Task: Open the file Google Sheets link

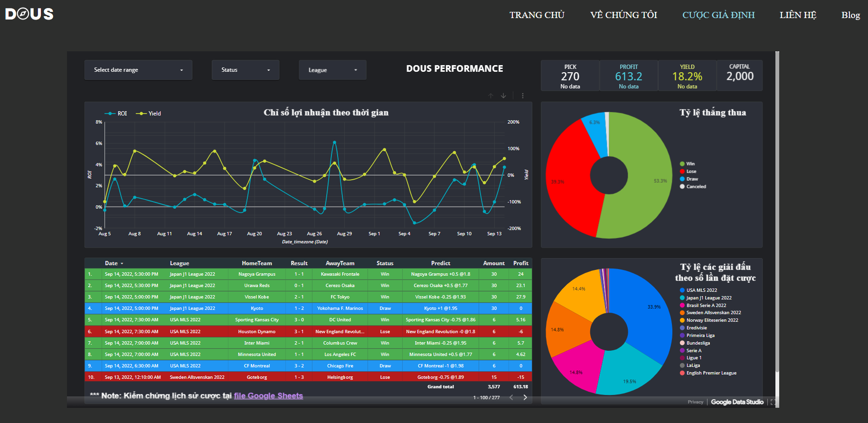Action: coord(268,396)
